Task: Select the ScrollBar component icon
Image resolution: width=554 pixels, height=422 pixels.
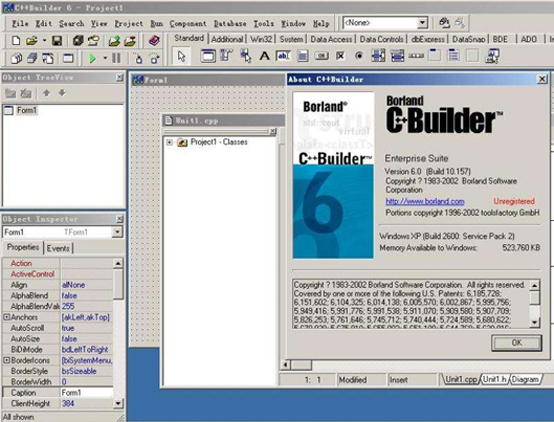Action: click(x=416, y=56)
